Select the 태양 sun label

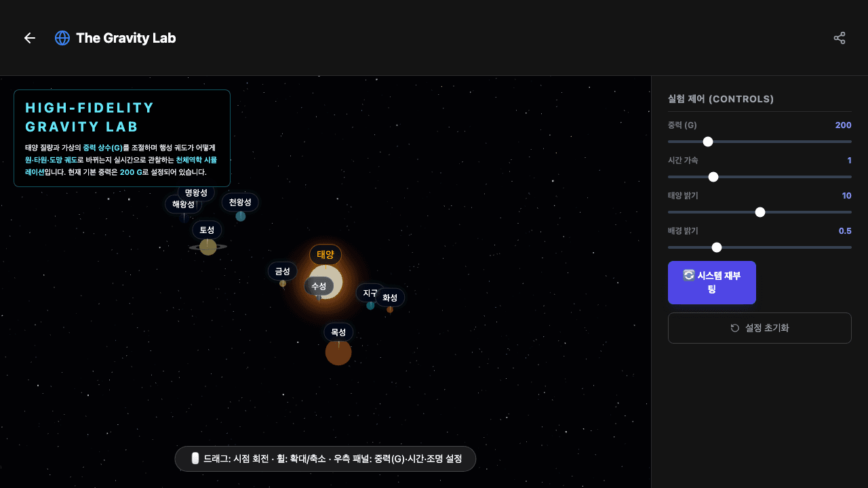tap(325, 255)
